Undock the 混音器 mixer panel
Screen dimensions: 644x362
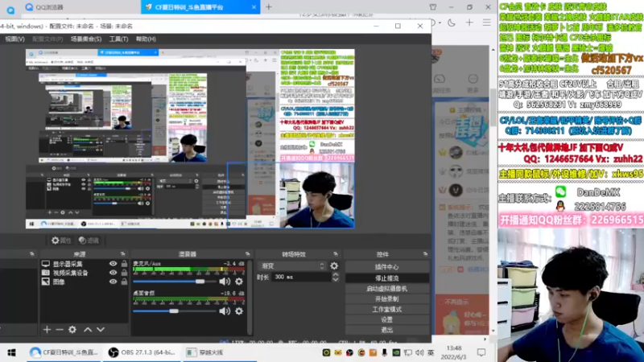[x=248, y=254]
